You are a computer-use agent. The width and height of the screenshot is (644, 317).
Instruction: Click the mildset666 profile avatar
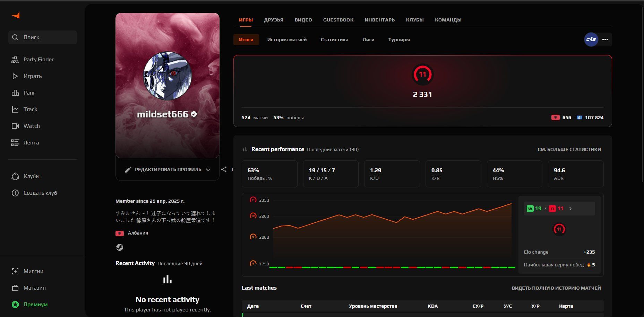tap(168, 76)
